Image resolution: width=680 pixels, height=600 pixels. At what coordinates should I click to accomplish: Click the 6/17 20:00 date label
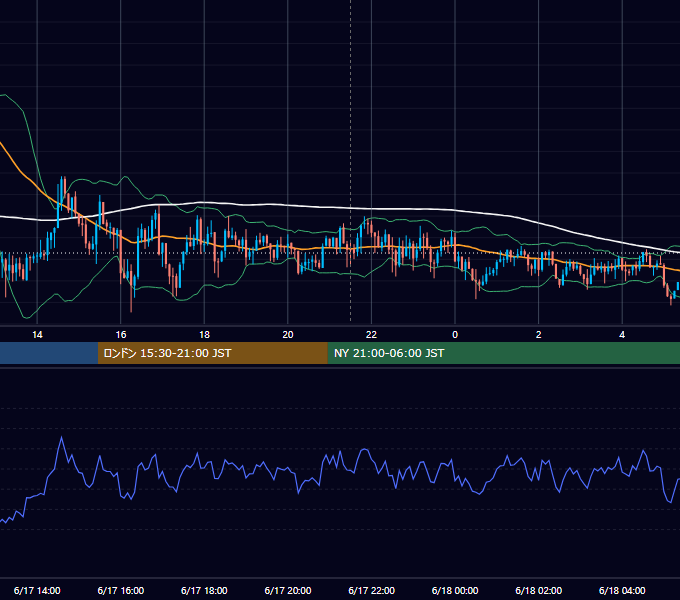288,590
